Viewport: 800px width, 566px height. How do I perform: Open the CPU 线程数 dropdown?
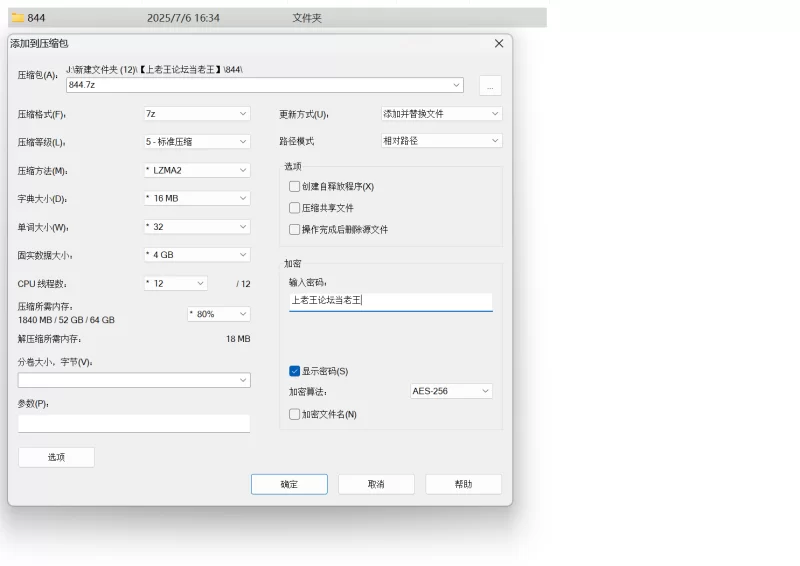[x=176, y=283]
